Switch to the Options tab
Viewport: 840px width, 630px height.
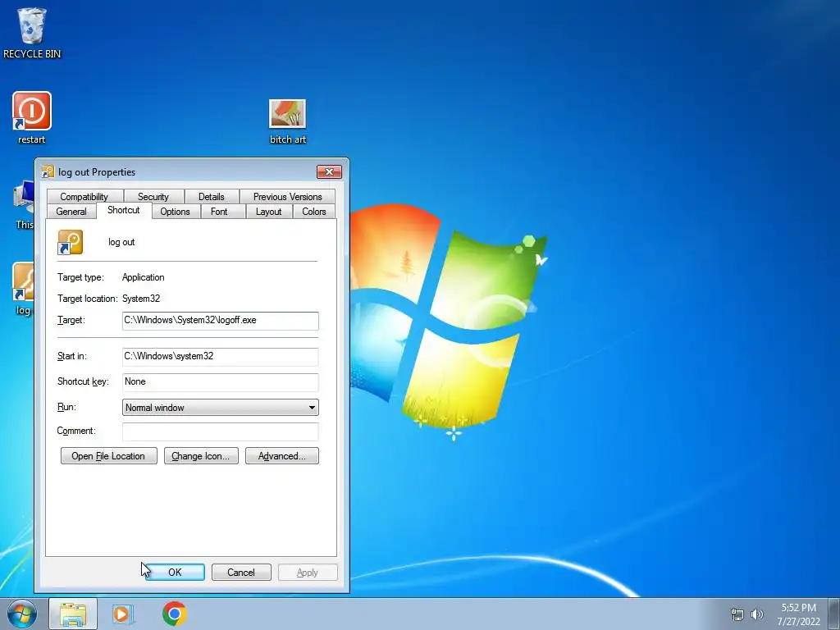(x=176, y=212)
